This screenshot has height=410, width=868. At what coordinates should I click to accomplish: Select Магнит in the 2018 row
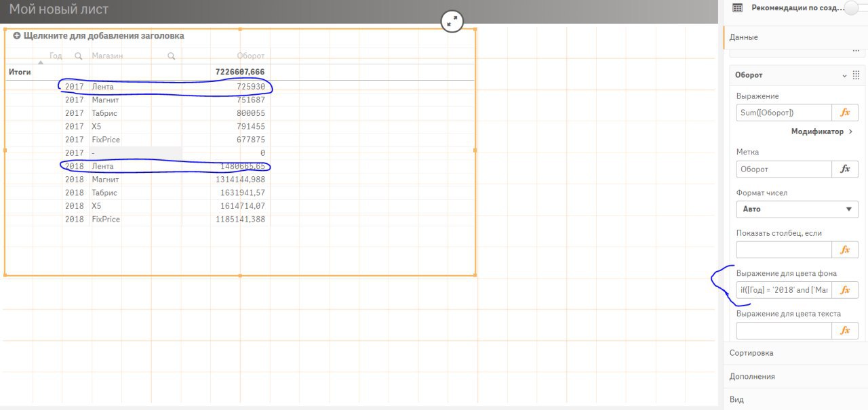[x=106, y=180]
